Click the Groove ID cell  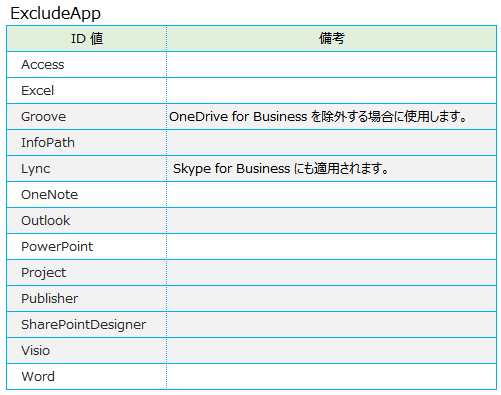pyautogui.click(x=87, y=117)
